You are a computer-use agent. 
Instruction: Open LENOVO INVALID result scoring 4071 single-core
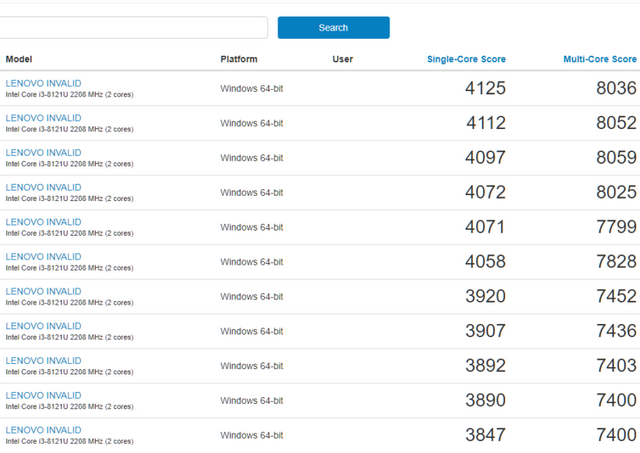[43, 222]
